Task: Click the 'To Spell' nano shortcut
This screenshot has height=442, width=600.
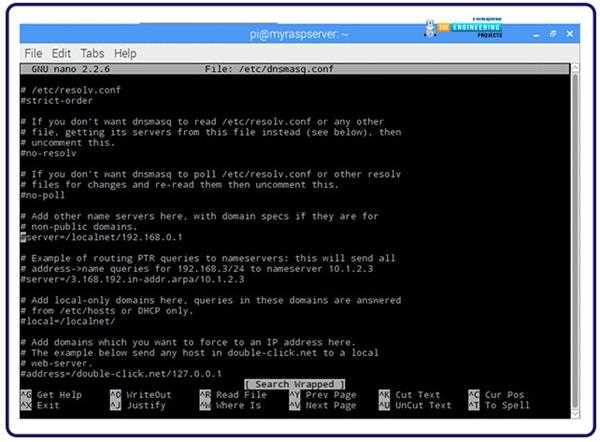Action: click(499, 405)
